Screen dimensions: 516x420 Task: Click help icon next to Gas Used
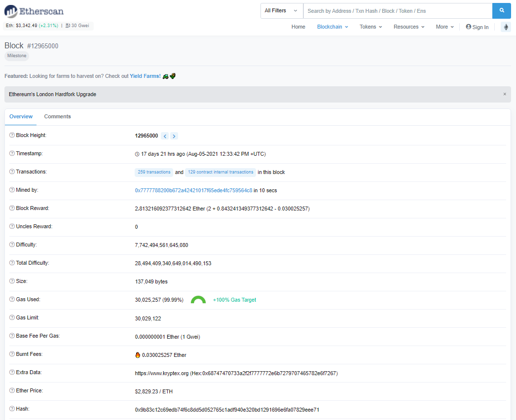pos(12,300)
